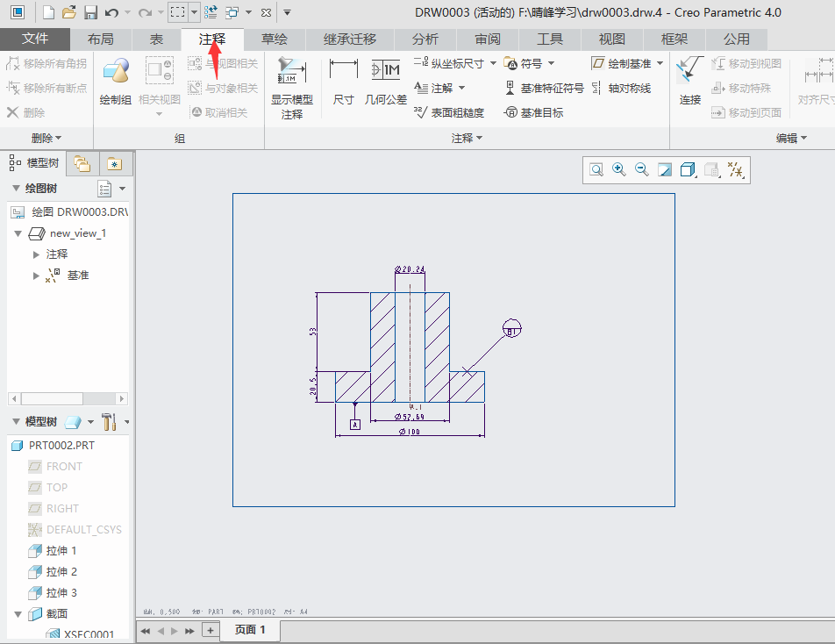835x644 pixels.
Task: Click the display style cube icon
Action: 688,170
